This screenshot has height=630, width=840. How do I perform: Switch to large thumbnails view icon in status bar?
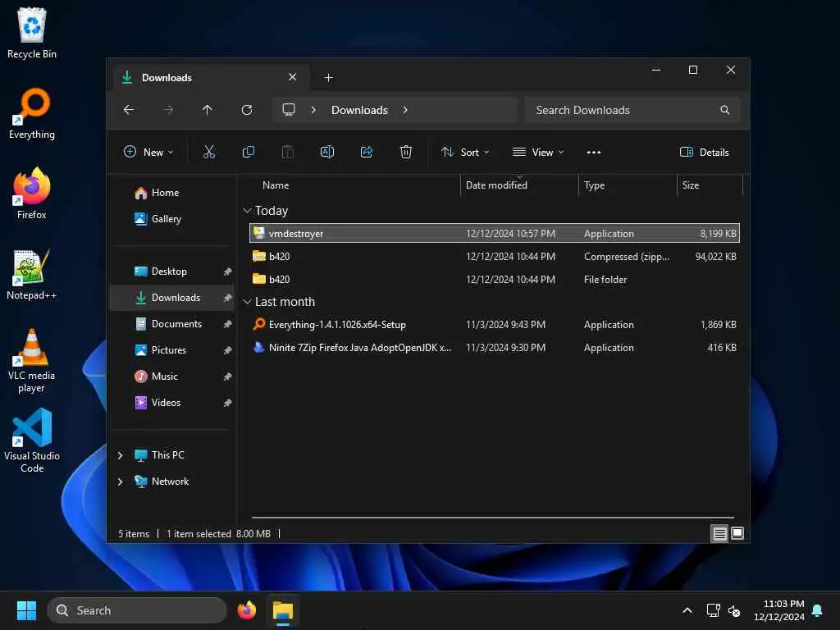click(737, 533)
